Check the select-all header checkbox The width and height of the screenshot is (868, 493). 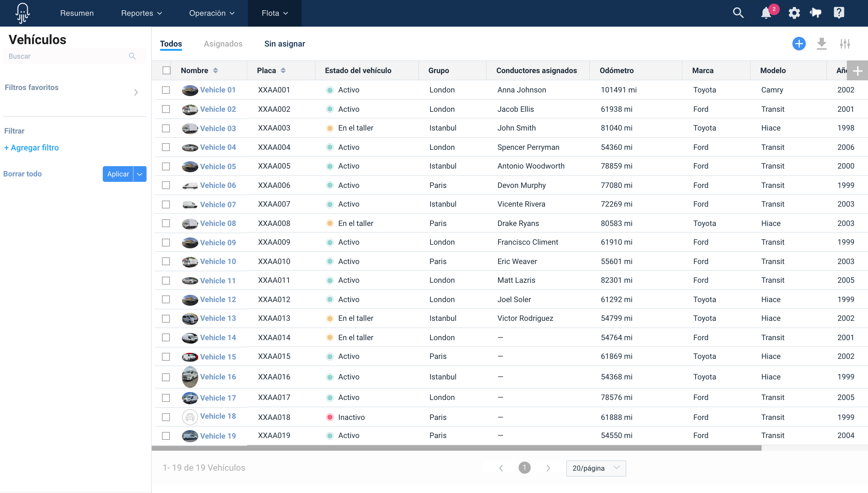tap(166, 70)
